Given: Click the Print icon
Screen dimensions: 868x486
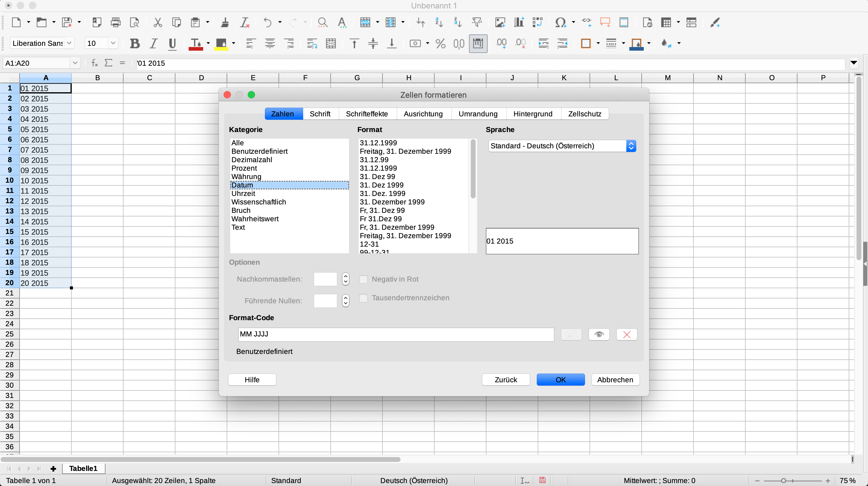Looking at the screenshot, I should pos(115,23).
